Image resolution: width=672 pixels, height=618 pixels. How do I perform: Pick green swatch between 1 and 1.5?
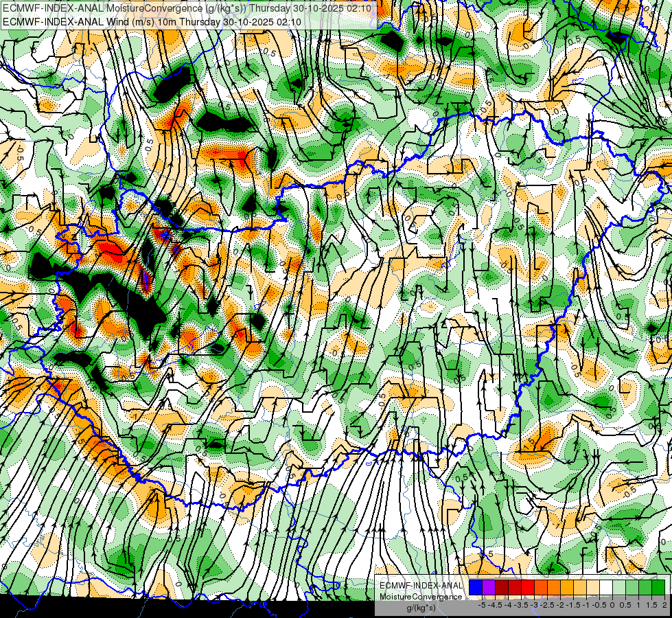(645, 587)
